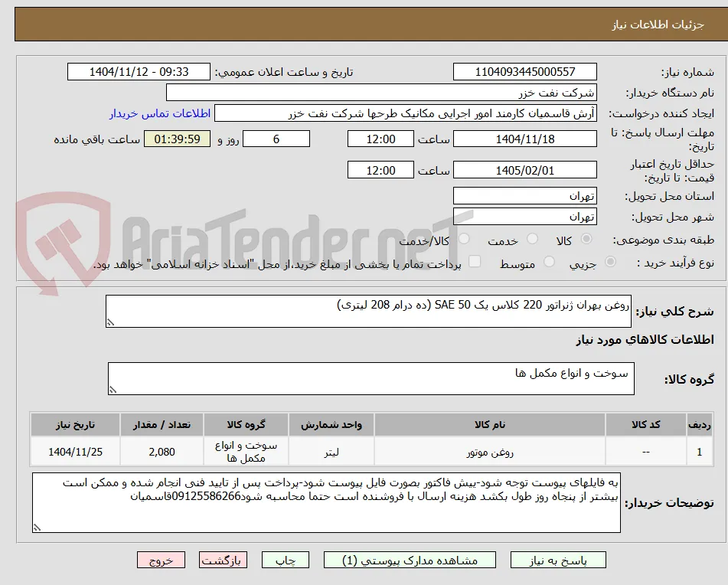The image size is (728, 585).
Task: Click the پاسخ به نیاز button
Action: [558, 560]
